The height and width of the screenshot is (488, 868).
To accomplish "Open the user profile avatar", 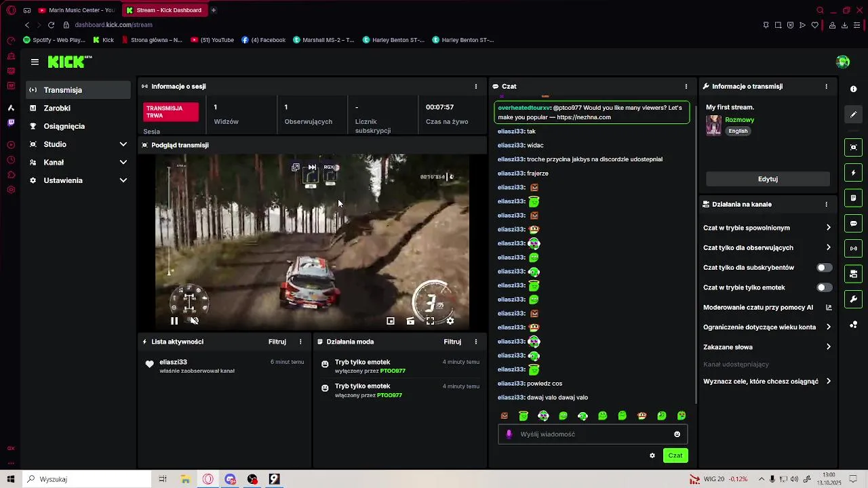I will [843, 62].
